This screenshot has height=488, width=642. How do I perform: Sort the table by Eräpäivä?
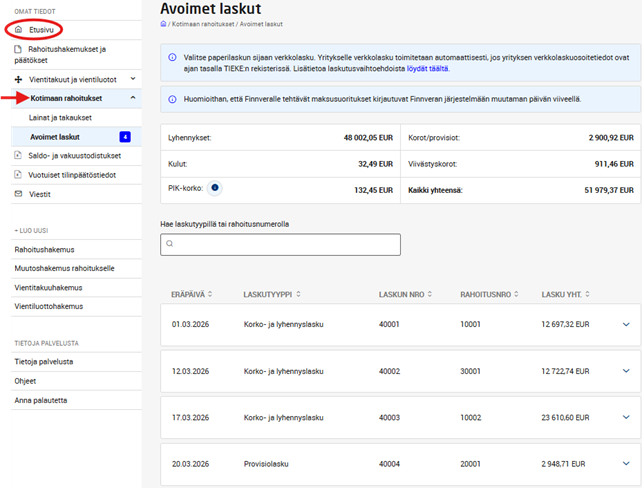click(190, 294)
